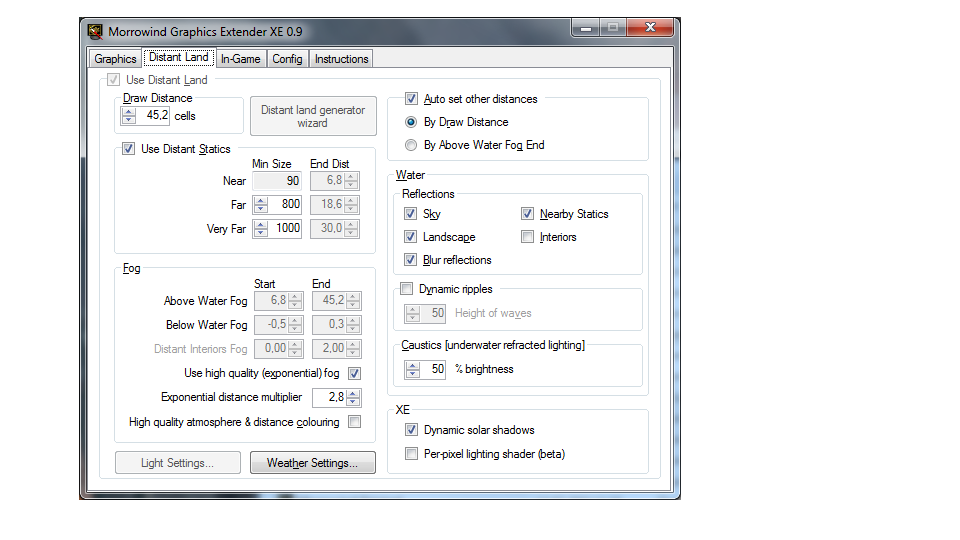This screenshot has height=540, width=960.
Task: Click the Far Min Size stepper arrows
Action: point(261,204)
